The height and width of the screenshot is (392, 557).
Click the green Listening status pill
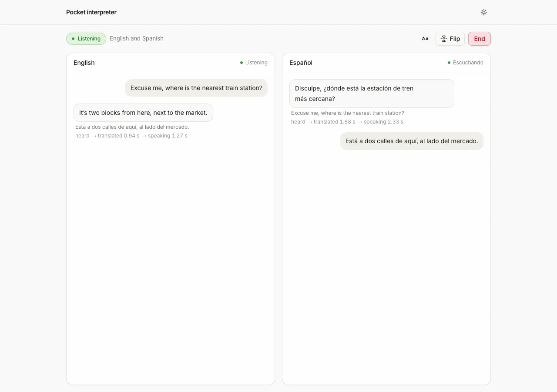[86, 39]
